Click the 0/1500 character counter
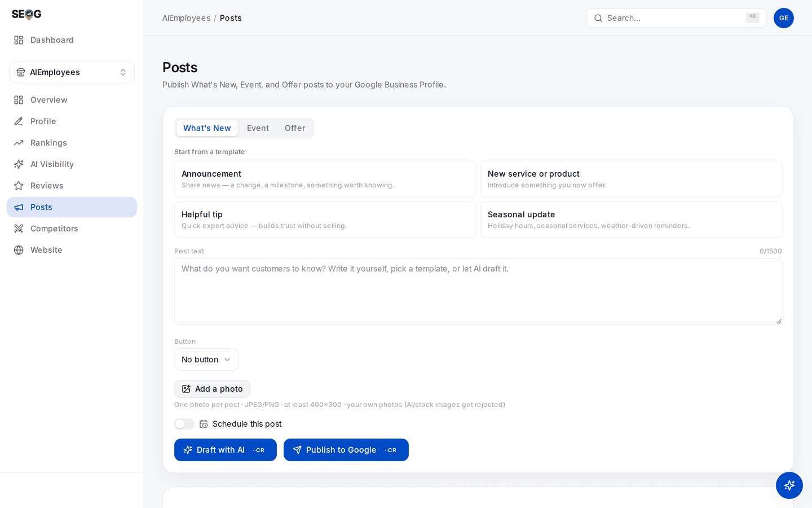 (x=770, y=251)
